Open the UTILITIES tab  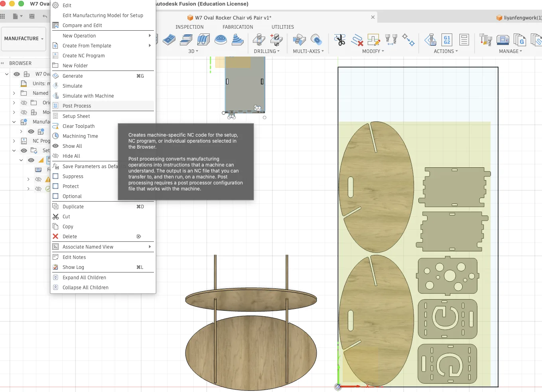[282, 27]
